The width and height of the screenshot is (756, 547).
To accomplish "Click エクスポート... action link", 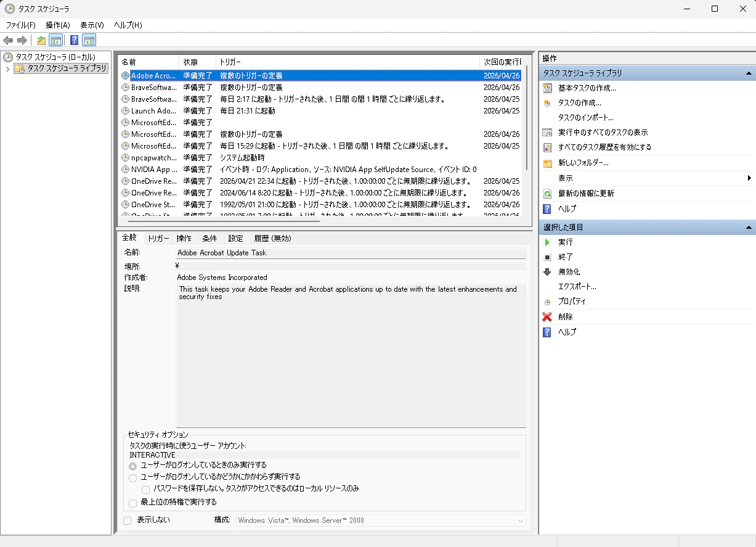I will [577, 287].
